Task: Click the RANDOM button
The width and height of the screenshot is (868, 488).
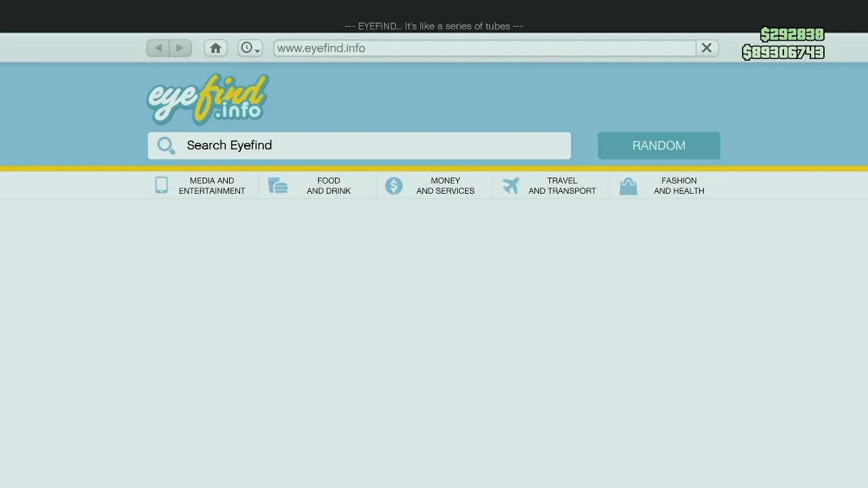Action: tap(658, 146)
